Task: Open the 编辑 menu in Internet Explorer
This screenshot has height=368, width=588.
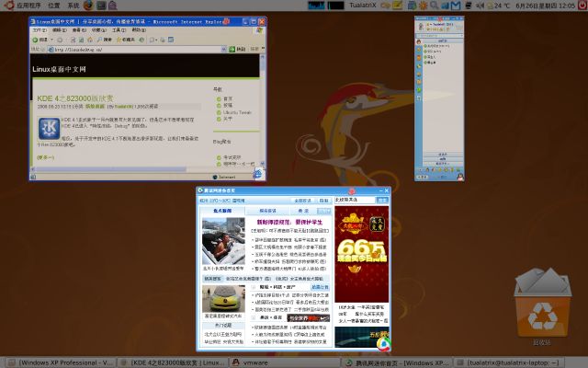Action: pos(59,30)
